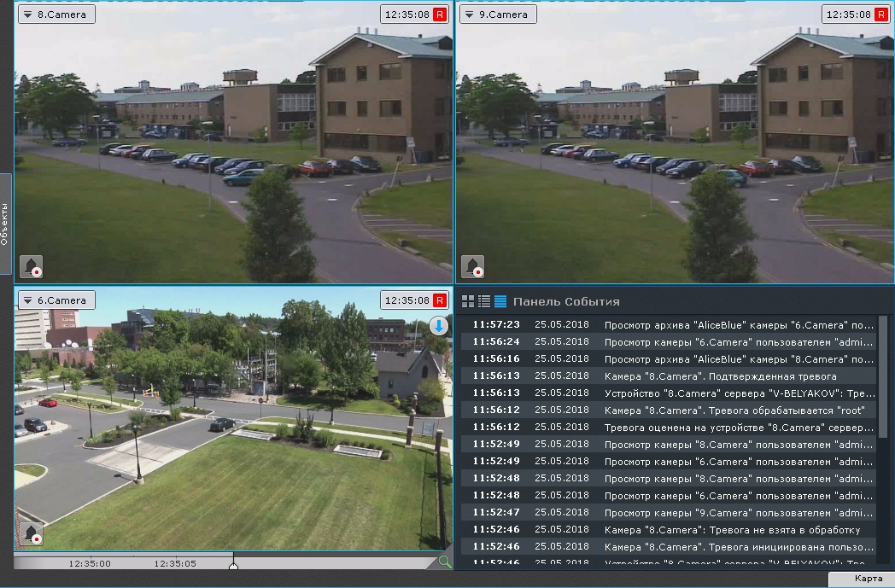
Task: Toggle red recording indicator on 6.Camera
Action: [x=440, y=300]
